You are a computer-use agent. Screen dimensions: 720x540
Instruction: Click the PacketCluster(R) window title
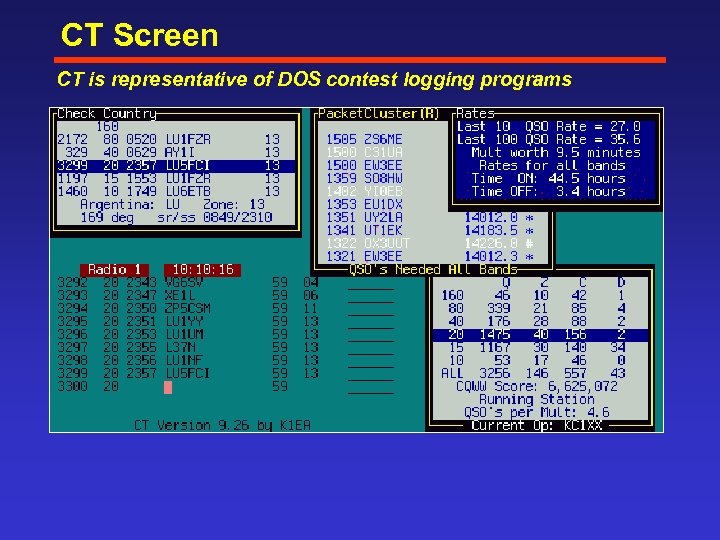pos(379,113)
